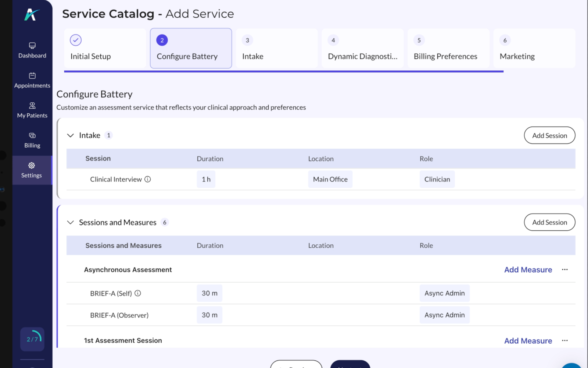Image resolution: width=588 pixels, height=368 pixels.
Task: Click the BRIEF-A (Observer) row label
Action: click(119, 315)
